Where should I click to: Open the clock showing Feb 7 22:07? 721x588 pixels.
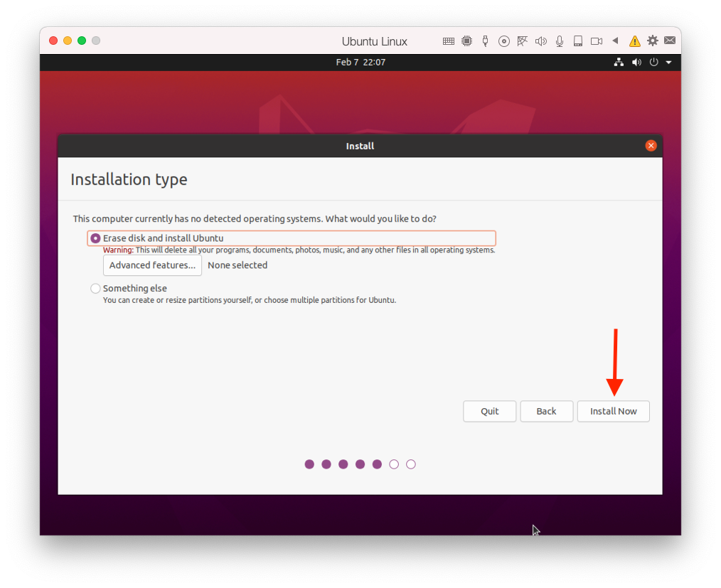[360, 63]
